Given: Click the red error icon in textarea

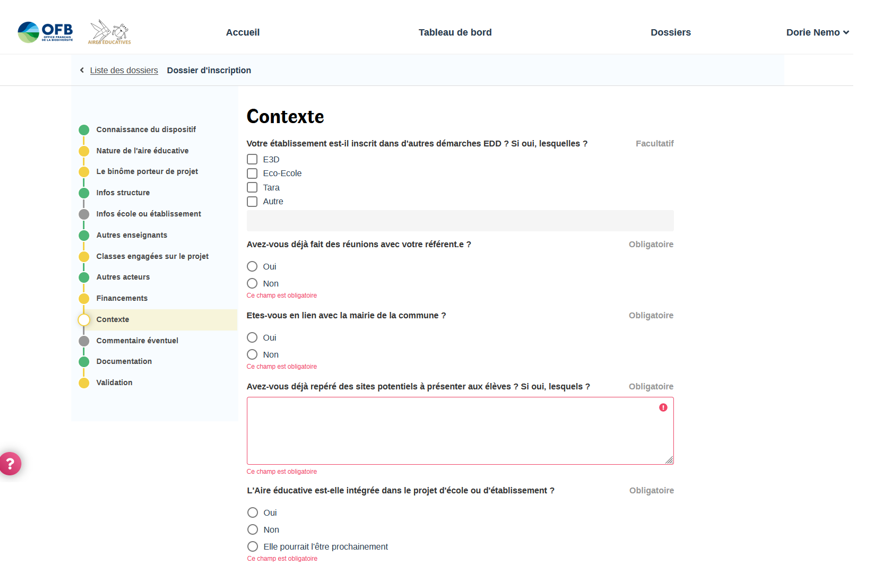Looking at the screenshot, I should point(663,408).
